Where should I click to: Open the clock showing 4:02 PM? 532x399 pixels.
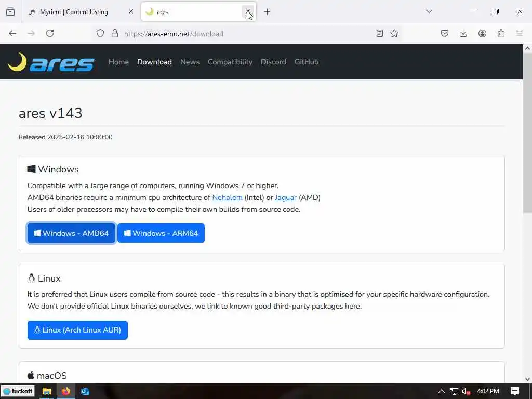(x=488, y=391)
